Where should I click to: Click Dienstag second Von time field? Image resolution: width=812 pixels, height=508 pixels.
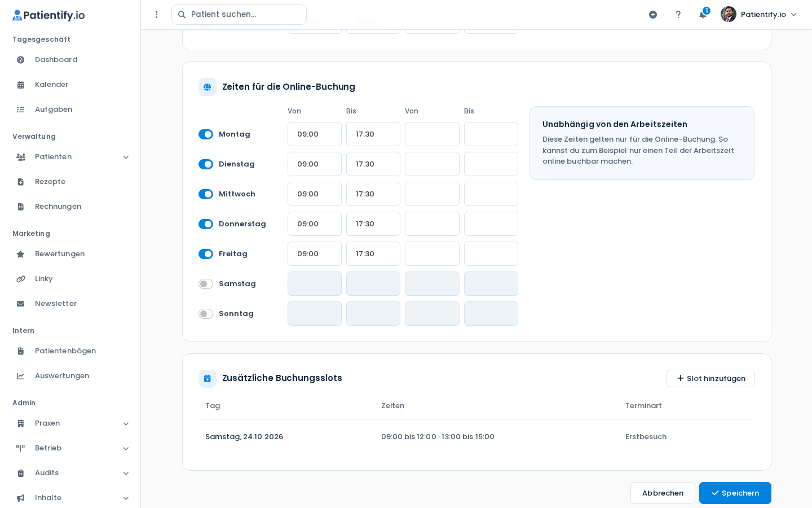432,164
